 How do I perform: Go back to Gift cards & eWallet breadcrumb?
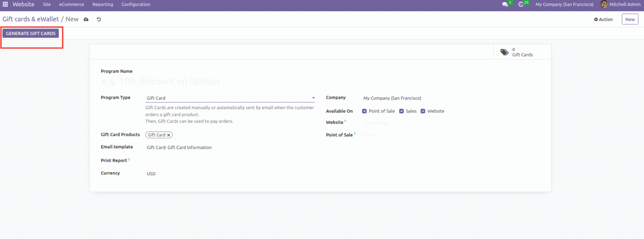pyautogui.click(x=30, y=19)
